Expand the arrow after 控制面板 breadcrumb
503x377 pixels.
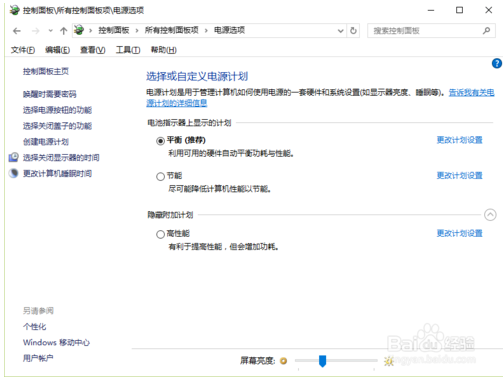point(137,31)
